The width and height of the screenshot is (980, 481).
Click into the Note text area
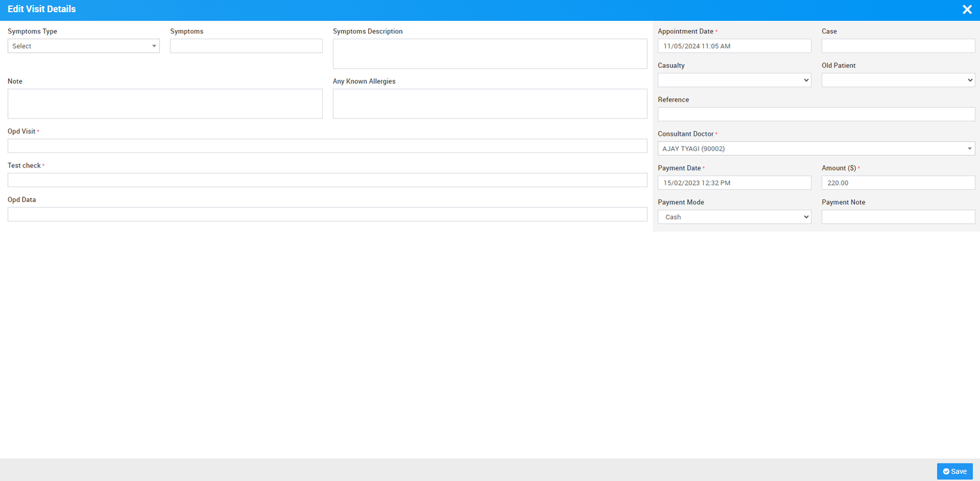tap(165, 104)
